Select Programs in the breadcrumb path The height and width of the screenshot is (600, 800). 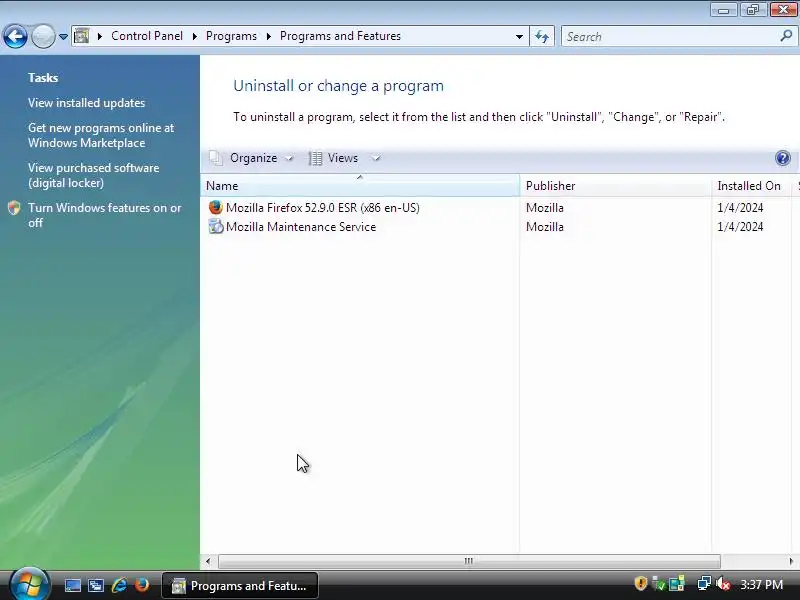(x=231, y=36)
